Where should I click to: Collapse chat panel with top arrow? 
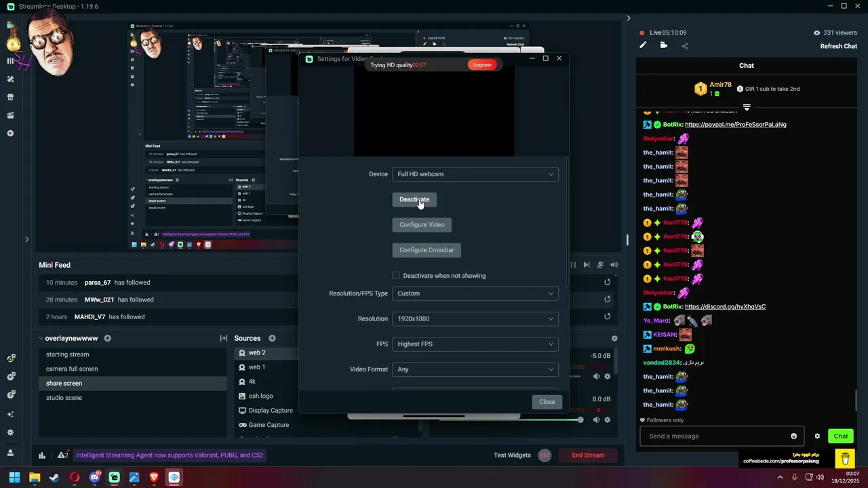pos(628,18)
